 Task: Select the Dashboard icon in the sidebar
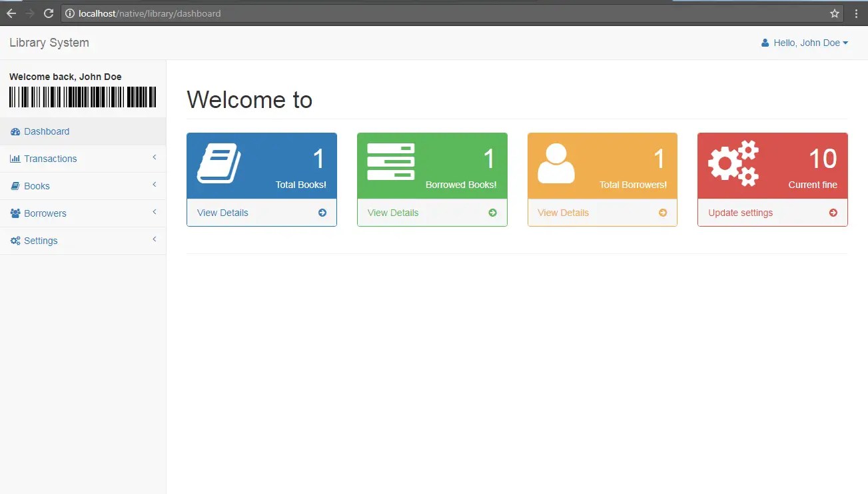(14, 131)
